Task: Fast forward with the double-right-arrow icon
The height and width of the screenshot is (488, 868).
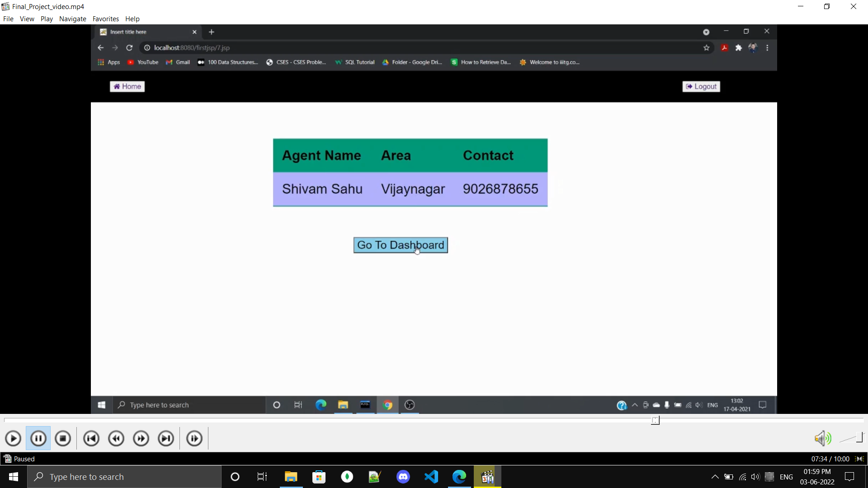Action: coord(141,438)
